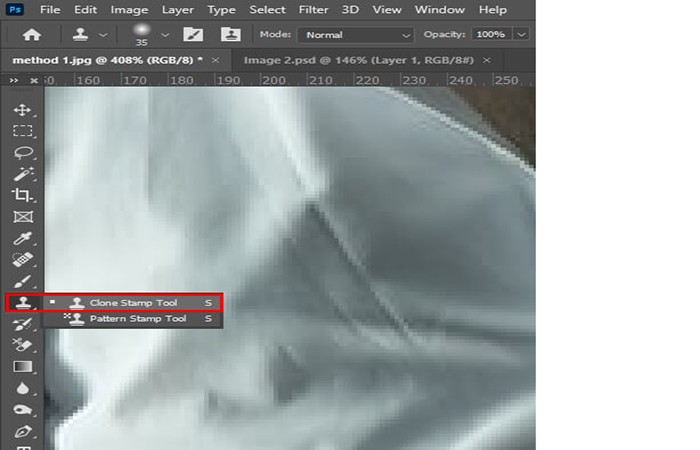Screen dimensions: 700x450
Task: Open the 3D menu
Action: (x=350, y=9)
